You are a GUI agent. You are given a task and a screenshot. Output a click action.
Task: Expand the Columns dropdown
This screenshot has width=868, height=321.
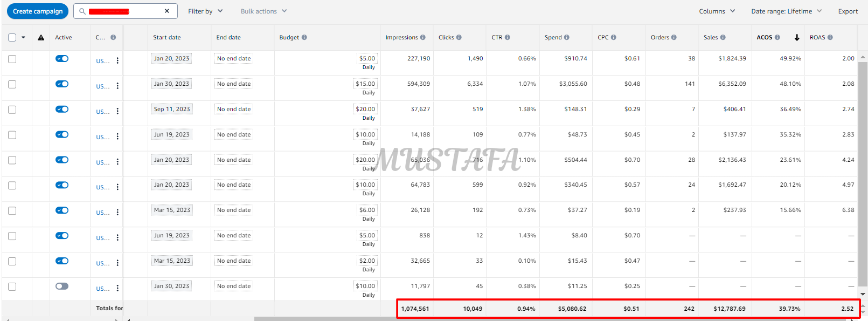point(717,11)
